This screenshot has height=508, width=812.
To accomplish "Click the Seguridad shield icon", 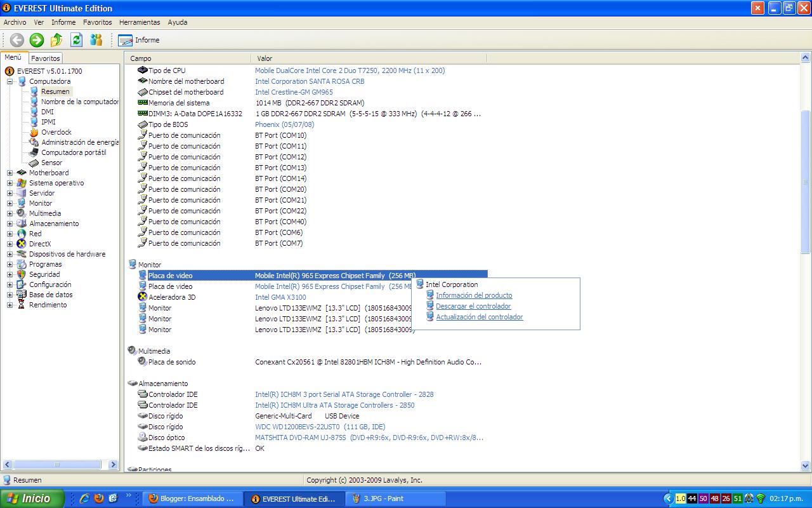I will pyautogui.click(x=22, y=274).
